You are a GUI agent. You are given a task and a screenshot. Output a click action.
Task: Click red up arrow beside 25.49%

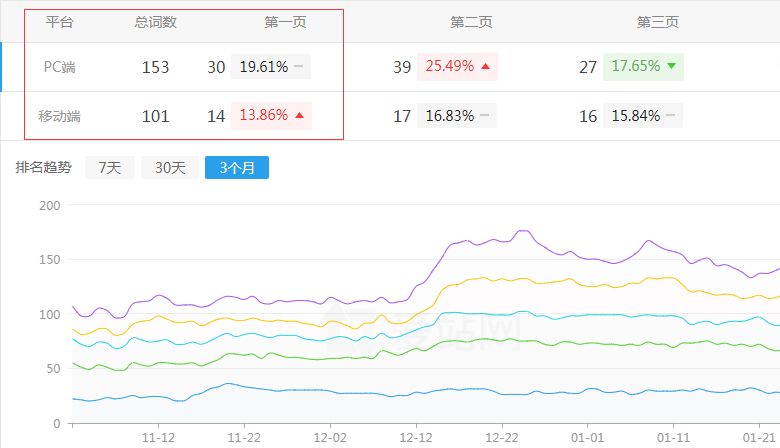click(485, 67)
